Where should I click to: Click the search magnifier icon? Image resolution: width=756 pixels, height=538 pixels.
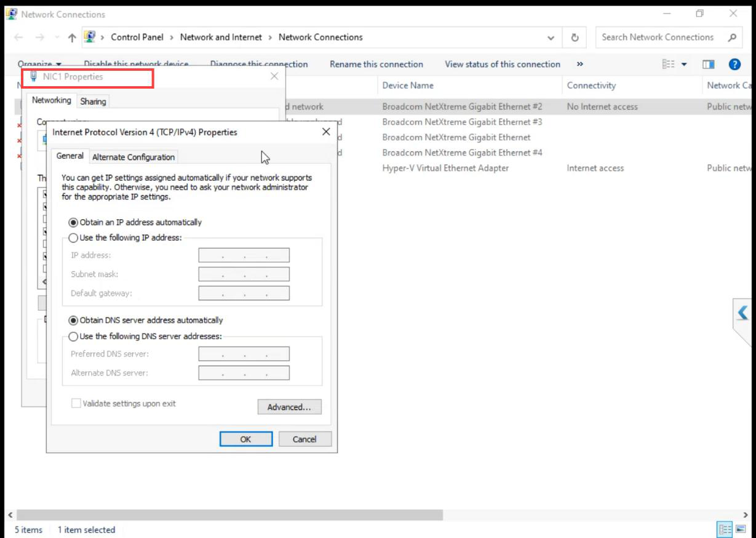[732, 38]
